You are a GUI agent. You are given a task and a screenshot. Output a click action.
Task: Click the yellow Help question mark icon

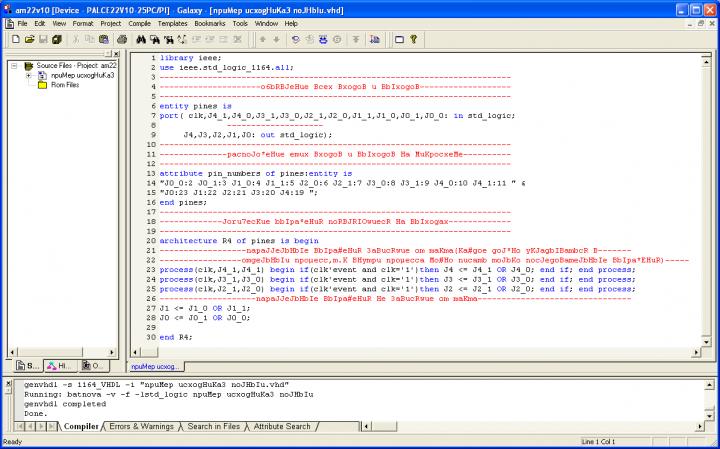point(412,39)
